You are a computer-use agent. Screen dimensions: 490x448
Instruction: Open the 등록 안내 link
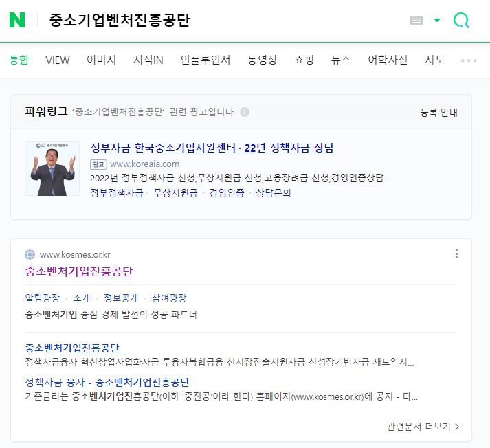(x=438, y=113)
